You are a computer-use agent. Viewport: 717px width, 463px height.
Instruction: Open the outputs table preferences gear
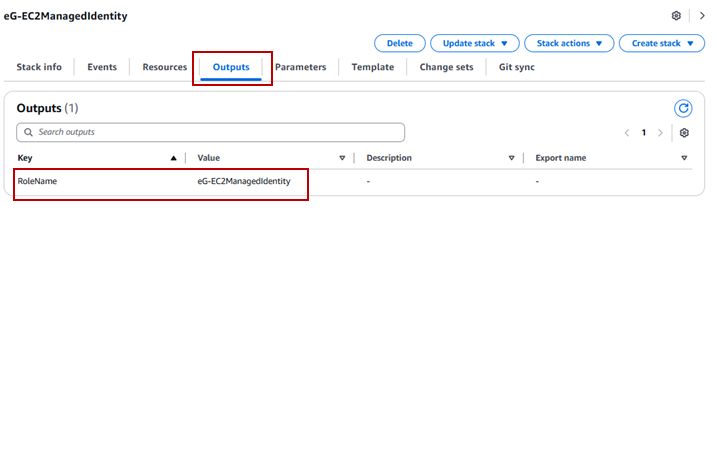click(684, 133)
